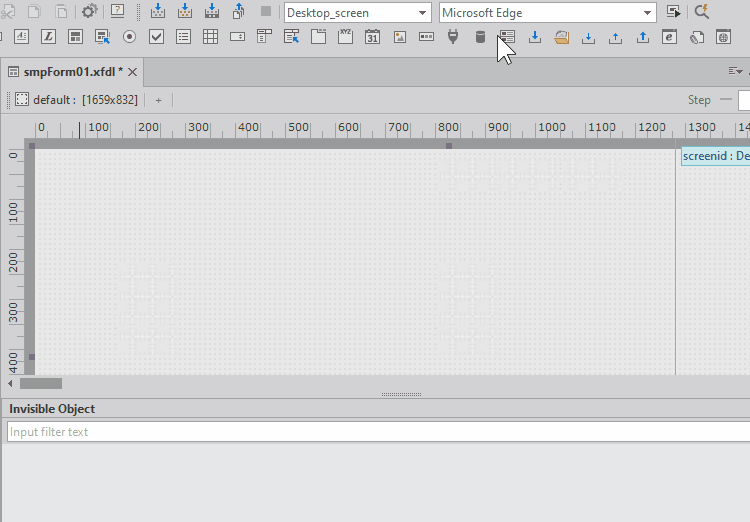Click the Input filter text field
The width and height of the screenshot is (750, 522).
click(378, 432)
